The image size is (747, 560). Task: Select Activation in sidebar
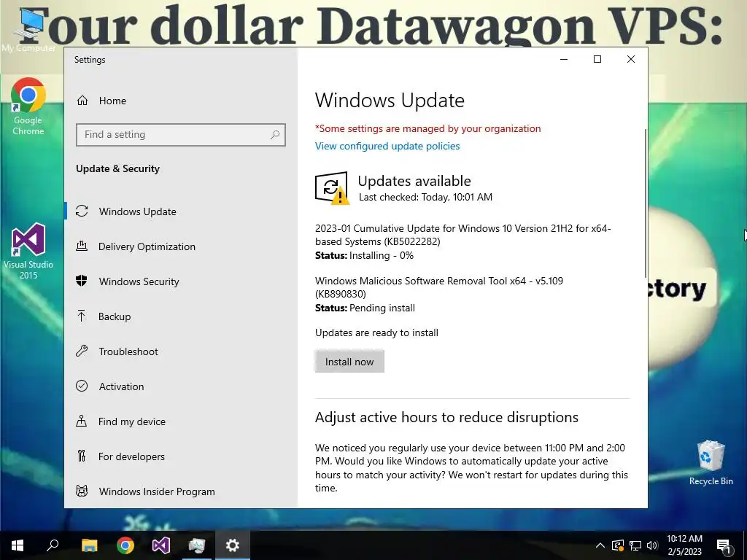(x=121, y=386)
